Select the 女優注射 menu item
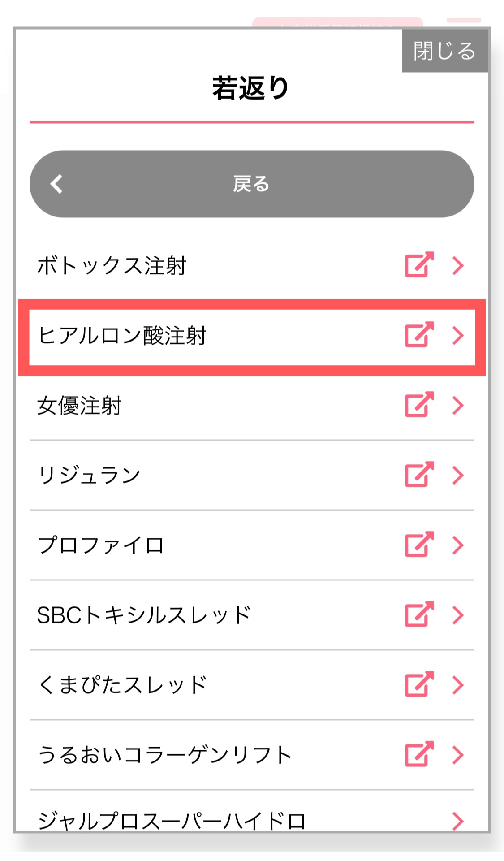Image resolution: width=504 pixels, height=861 pixels. [80, 406]
